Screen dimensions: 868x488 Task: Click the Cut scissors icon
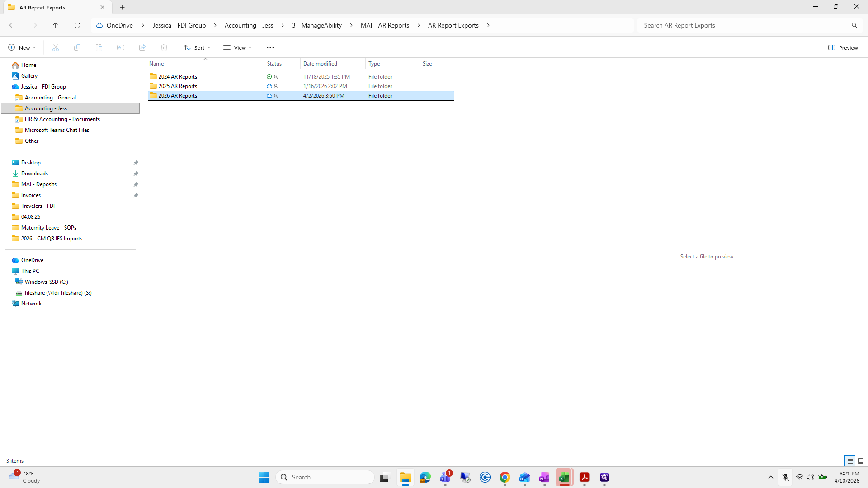pos(56,47)
